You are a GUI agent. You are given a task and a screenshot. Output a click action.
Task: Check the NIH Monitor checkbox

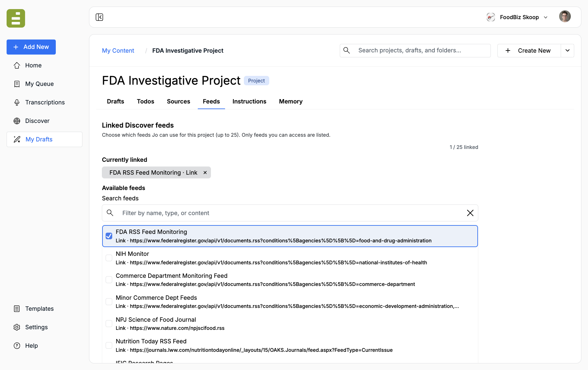click(109, 258)
